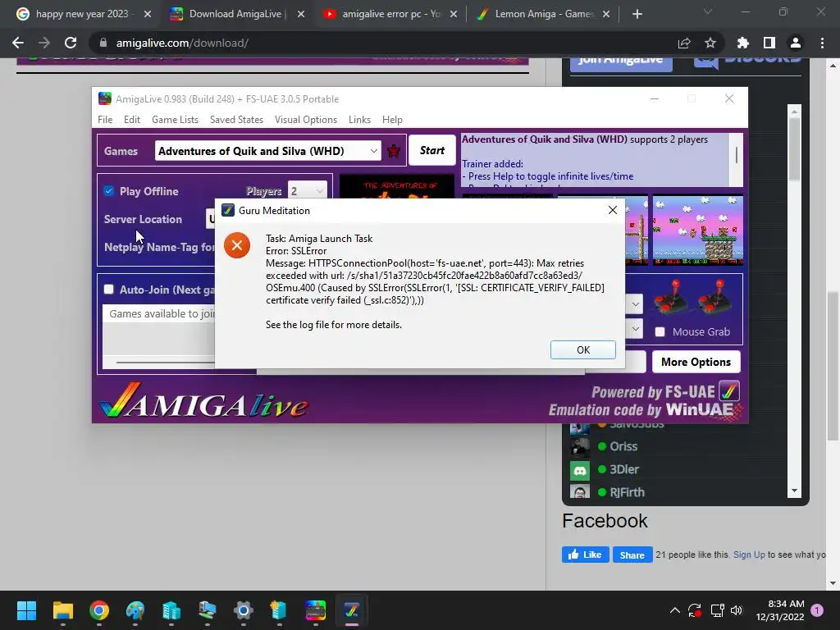Open the notification badge icon
840x630 pixels.
pos(817,610)
